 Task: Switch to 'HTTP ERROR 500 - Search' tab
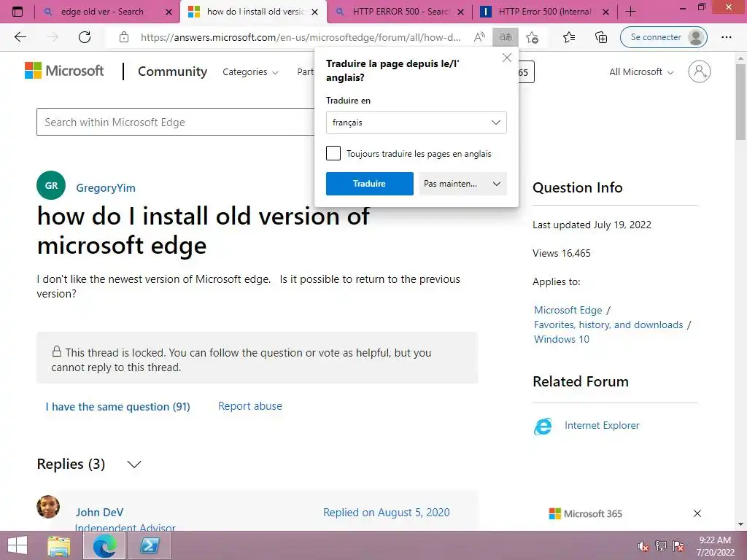[400, 12]
